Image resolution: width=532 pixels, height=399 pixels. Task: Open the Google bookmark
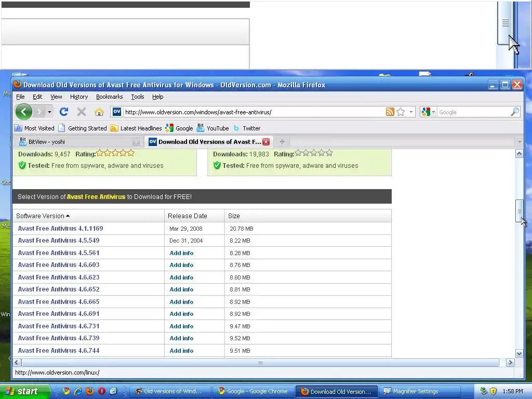[x=179, y=128]
